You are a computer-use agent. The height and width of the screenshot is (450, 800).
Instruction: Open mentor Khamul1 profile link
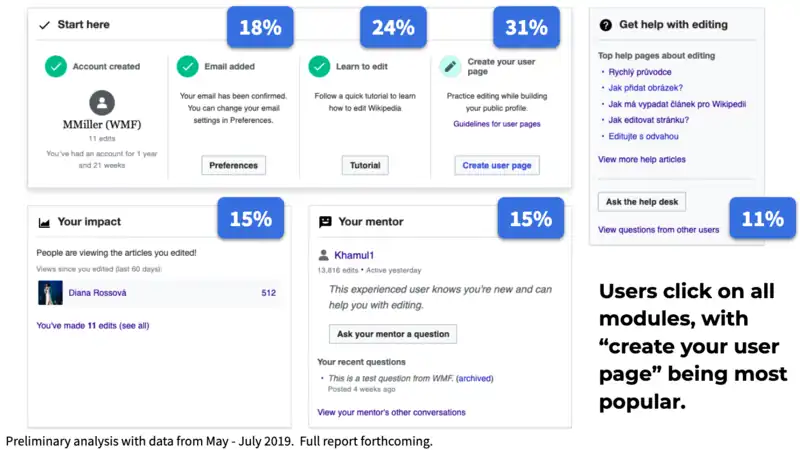tap(354, 256)
